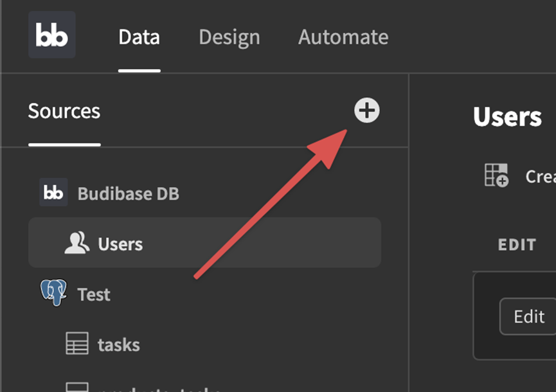Click the EDIT column header
Screen dimensions: 556x392
(517, 244)
